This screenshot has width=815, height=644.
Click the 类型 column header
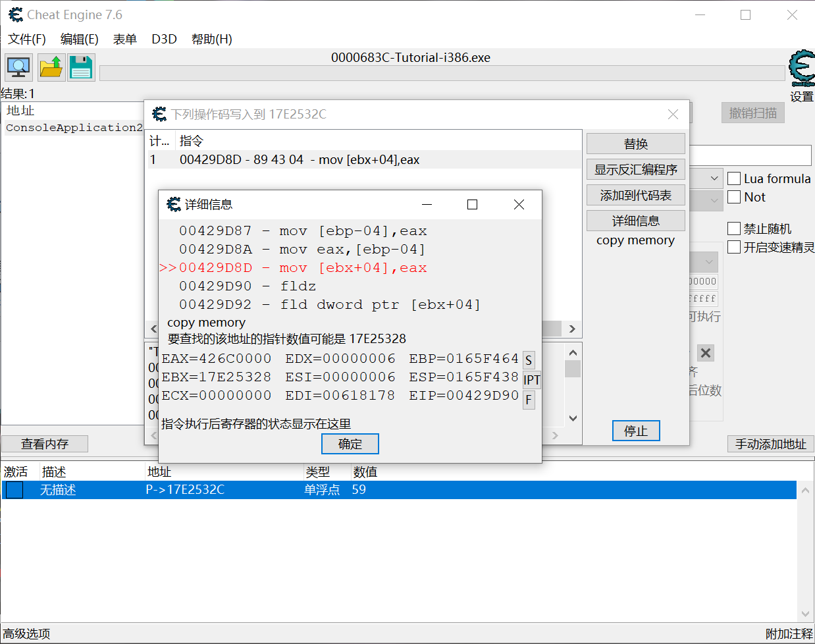[x=317, y=471]
